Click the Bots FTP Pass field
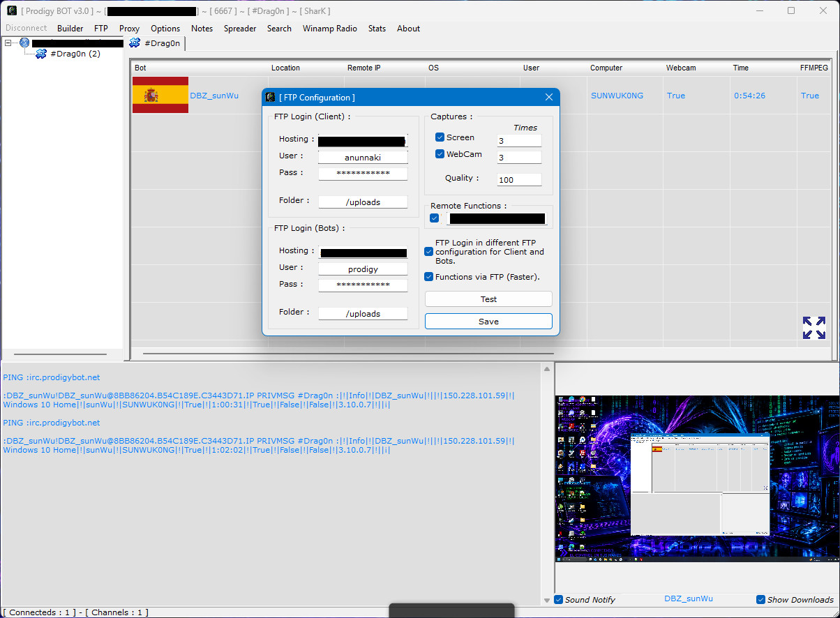This screenshot has height=618, width=840. (363, 285)
